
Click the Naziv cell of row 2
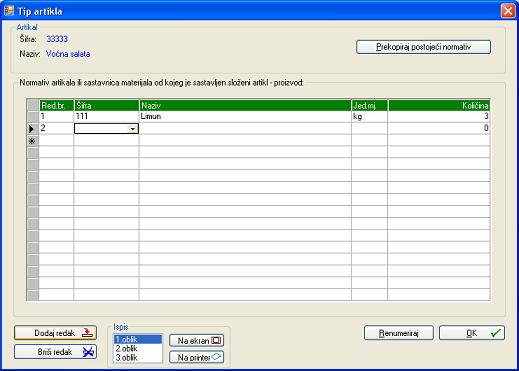click(245, 128)
